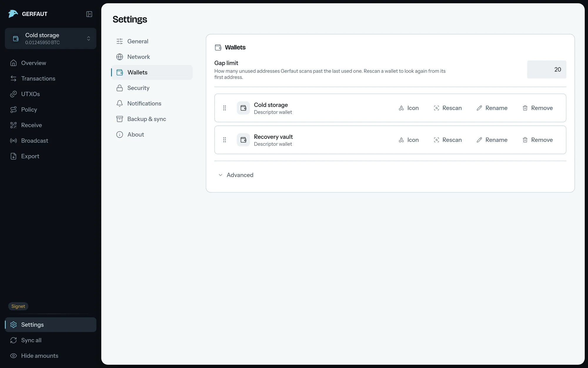Click the Settings gear icon in sidebar

(x=14, y=325)
